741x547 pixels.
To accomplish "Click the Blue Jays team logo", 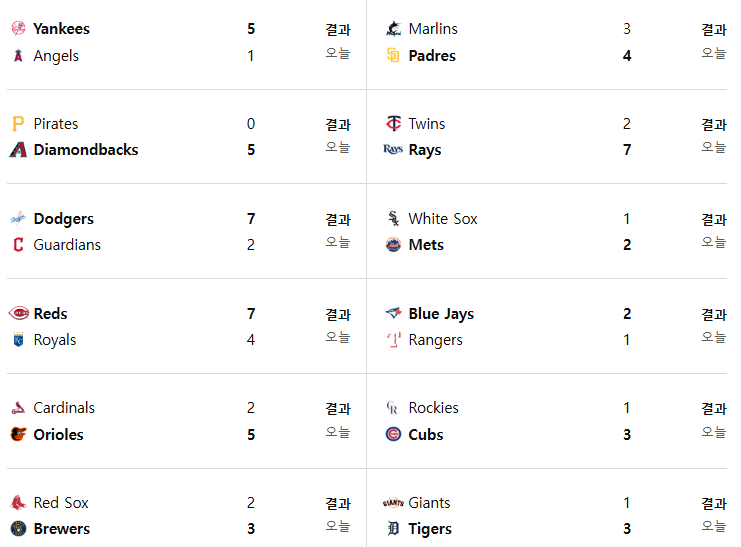I will click(393, 313).
